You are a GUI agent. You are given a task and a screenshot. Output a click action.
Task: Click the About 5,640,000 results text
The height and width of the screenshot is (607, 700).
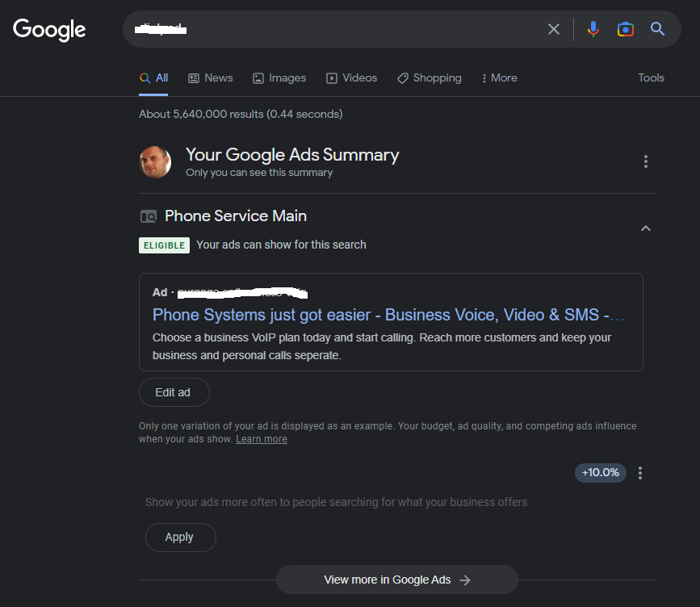(241, 115)
